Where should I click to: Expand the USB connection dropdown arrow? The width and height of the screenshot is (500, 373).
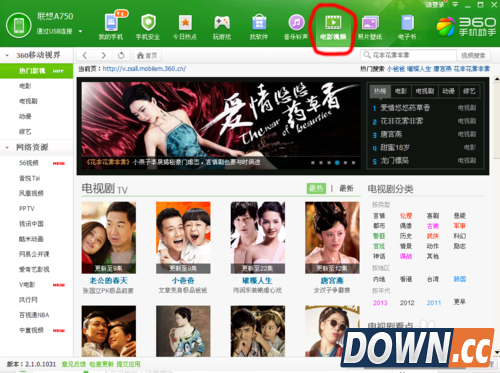(x=80, y=31)
